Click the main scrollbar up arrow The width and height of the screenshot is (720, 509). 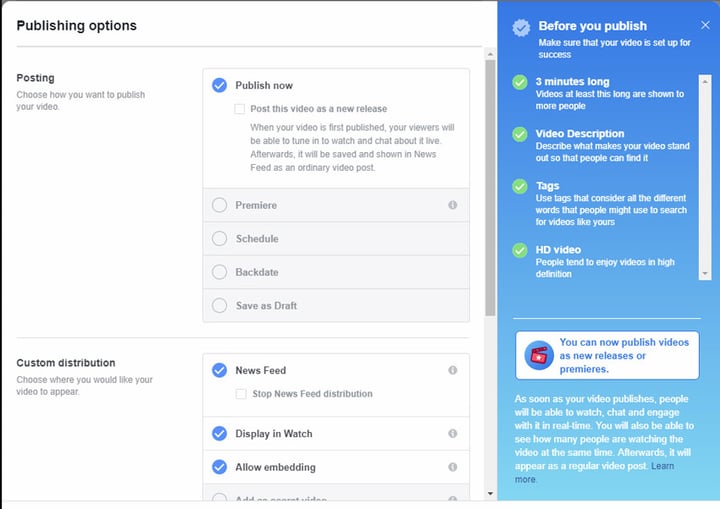(490, 54)
